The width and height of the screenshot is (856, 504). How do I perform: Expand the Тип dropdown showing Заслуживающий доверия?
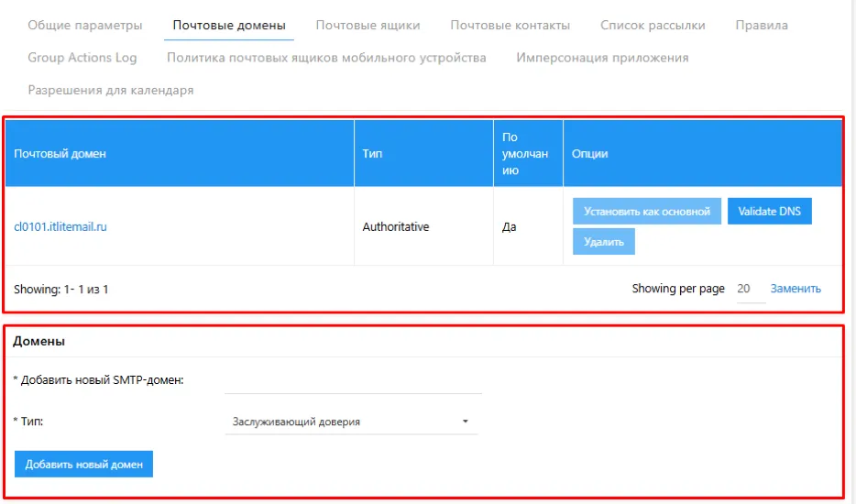[351, 422]
